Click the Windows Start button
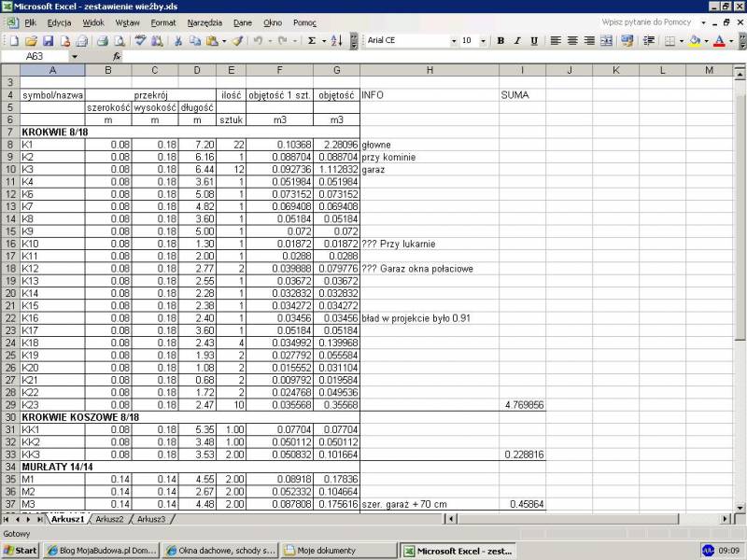The image size is (747, 560). (20, 551)
